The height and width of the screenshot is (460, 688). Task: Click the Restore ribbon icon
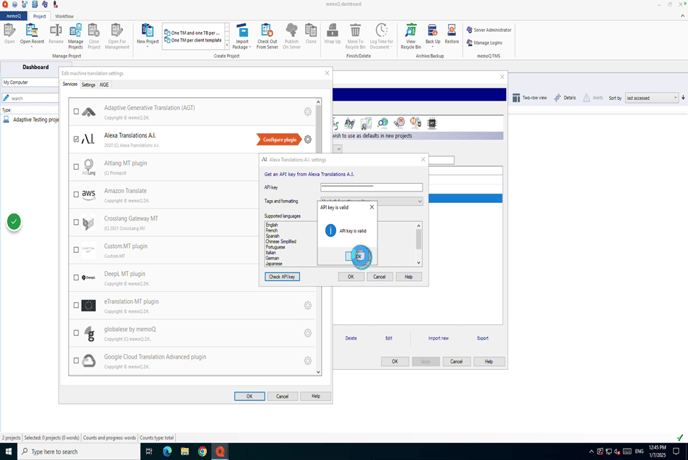click(452, 34)
